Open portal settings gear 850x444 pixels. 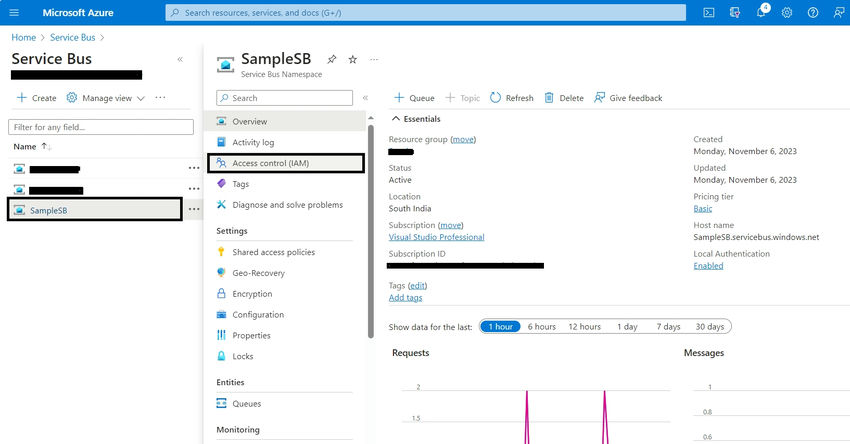tap(787, 12)
